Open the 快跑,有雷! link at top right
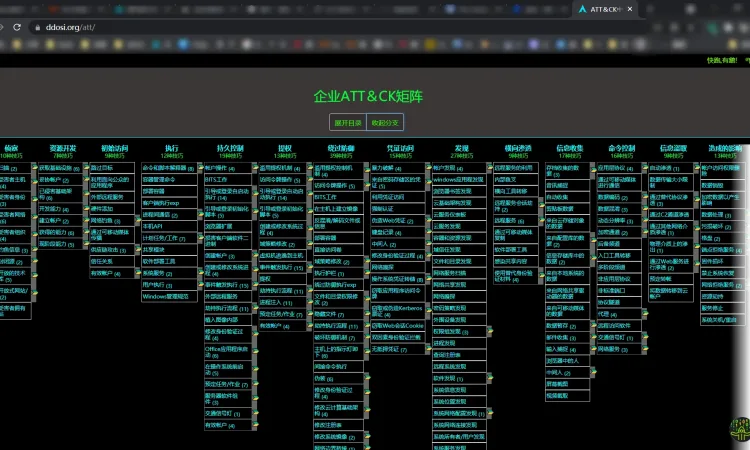Screen dimensions: 750x450 pyautogui.click(x=722, y=60)
